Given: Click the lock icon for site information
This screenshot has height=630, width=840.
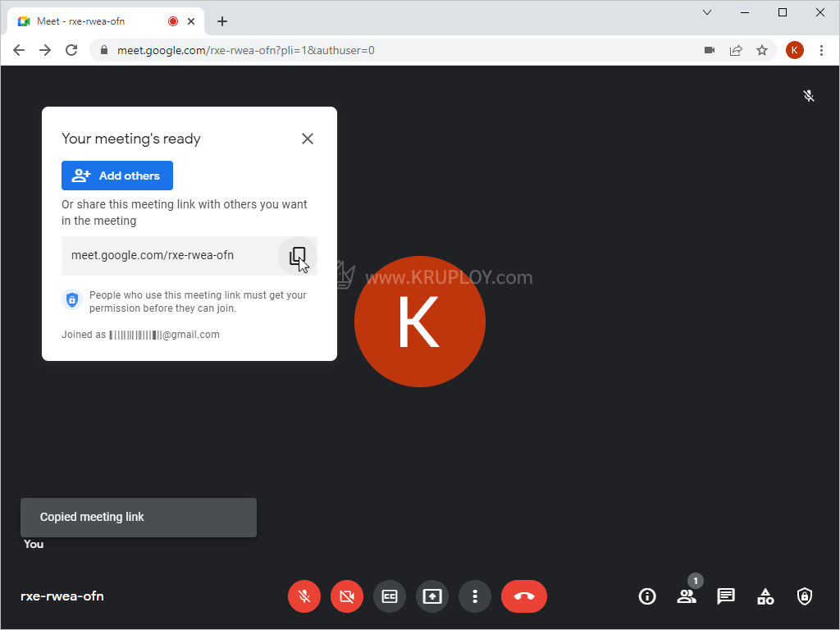Looking at the screenshot, I should [x=104, y=50].
